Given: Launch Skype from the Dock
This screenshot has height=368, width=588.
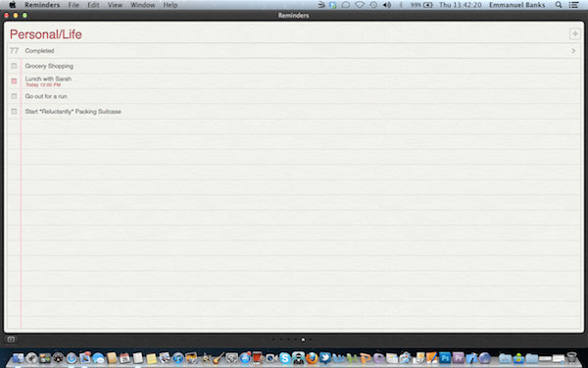Looking at the screenshot, I should [x=284, y=358].
